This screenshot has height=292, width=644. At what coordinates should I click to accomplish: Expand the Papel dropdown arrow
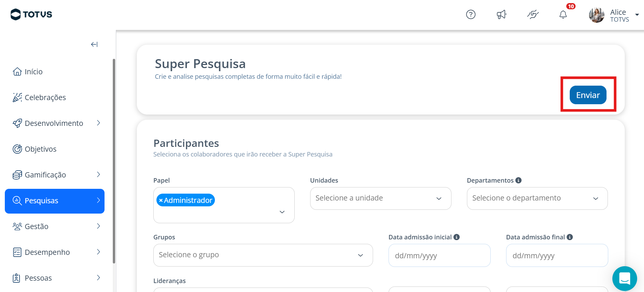[x=282, y=212]
